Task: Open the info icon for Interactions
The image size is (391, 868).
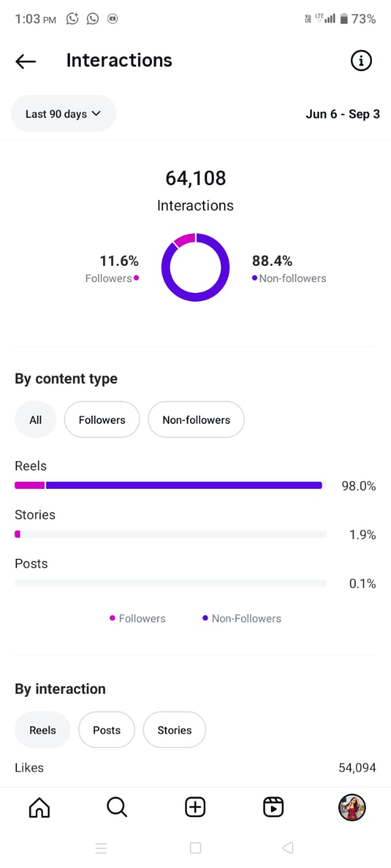Action: coord(361,61)
